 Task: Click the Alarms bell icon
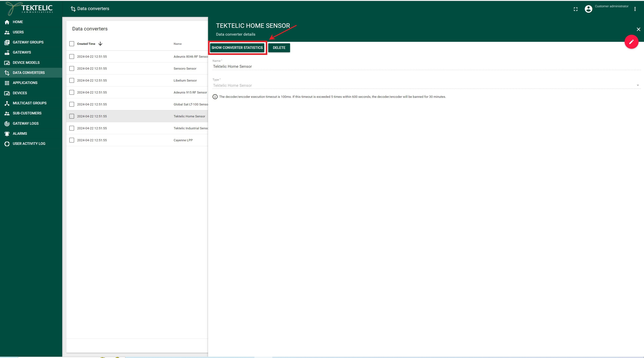click(x=7, y=134)
